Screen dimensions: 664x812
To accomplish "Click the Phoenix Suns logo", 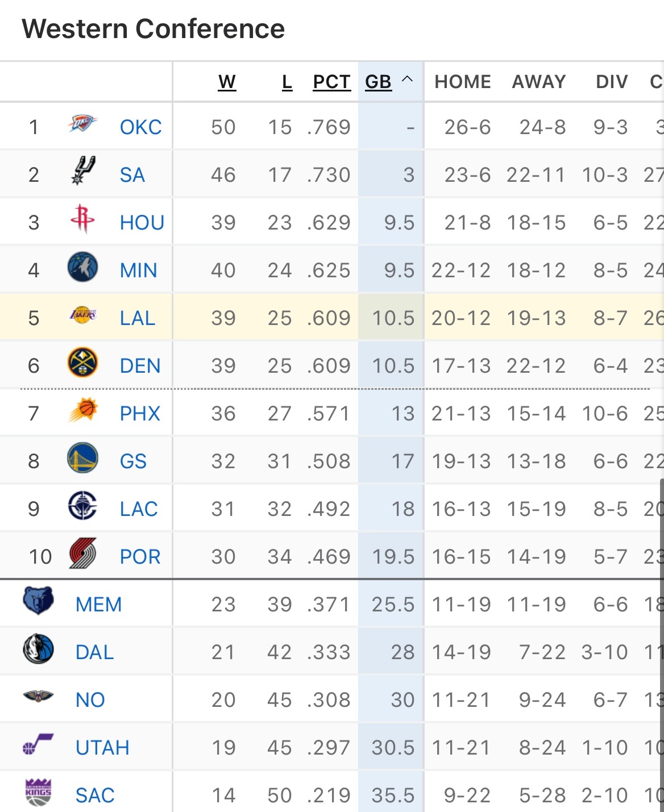I will click(82, 411).
